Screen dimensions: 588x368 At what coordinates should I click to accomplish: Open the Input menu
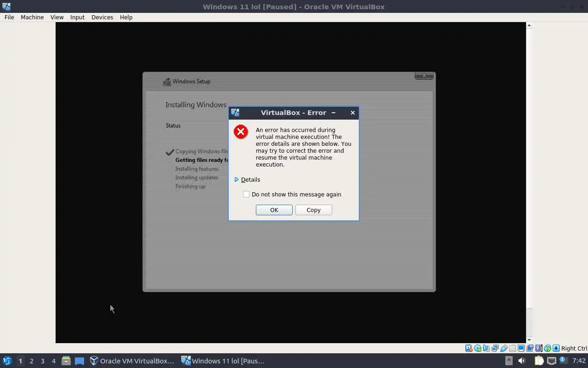pos(77,17)
